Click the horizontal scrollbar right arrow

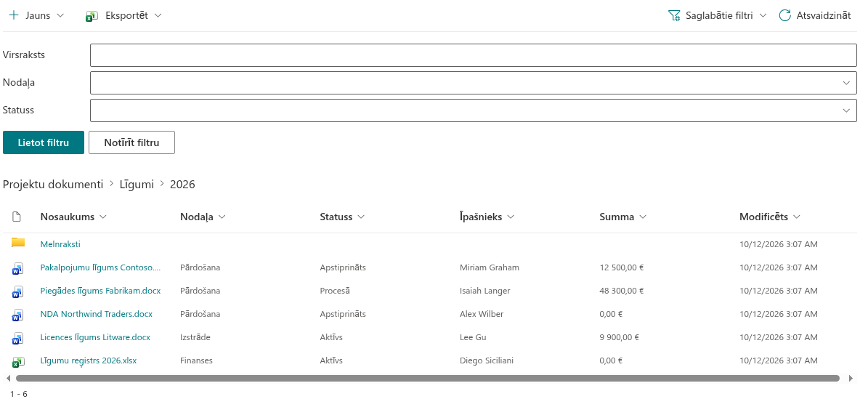851,379
